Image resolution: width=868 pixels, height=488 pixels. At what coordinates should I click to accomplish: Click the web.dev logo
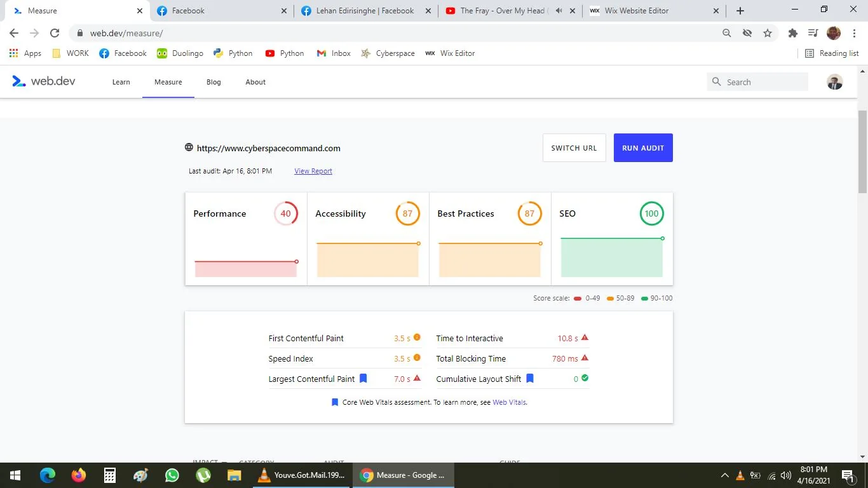44,81
